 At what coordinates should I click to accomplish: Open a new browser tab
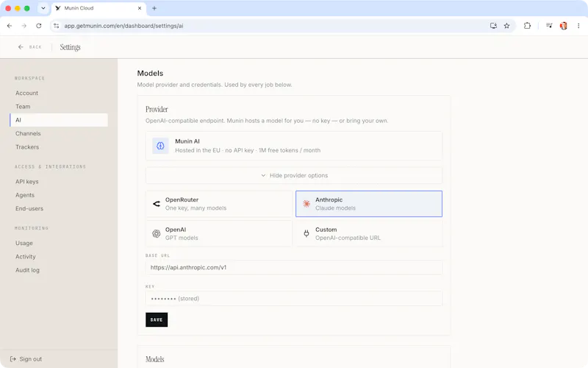tap(154, 8)
